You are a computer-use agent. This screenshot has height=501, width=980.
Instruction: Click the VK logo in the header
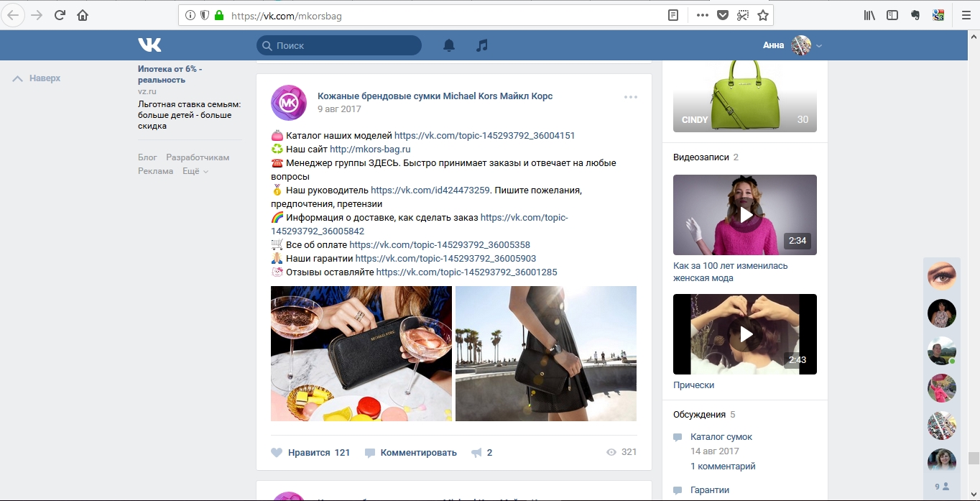tap(149, 45)
